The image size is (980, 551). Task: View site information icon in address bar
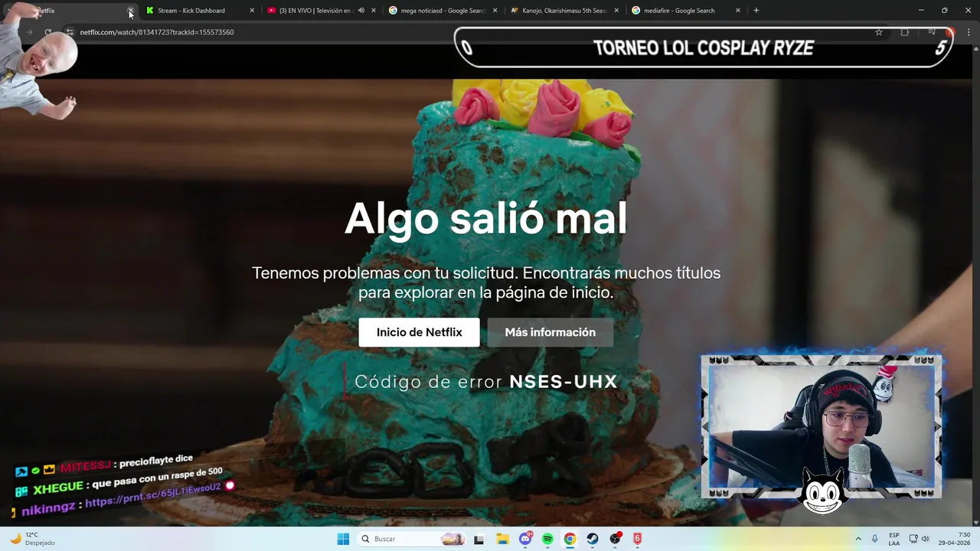69,32
